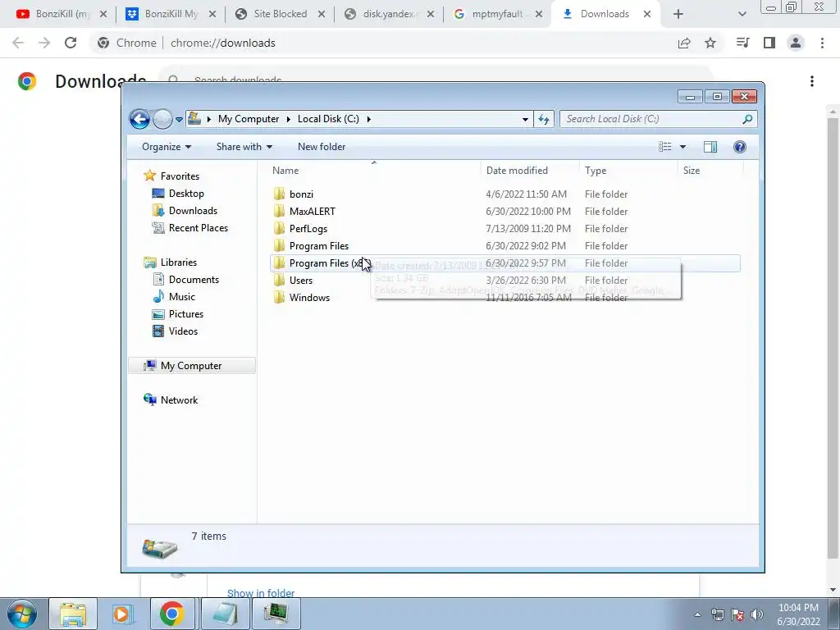This screenshot has width=840, height=630.
Task: Expand the address bar history dropdown
Action: 525,119
